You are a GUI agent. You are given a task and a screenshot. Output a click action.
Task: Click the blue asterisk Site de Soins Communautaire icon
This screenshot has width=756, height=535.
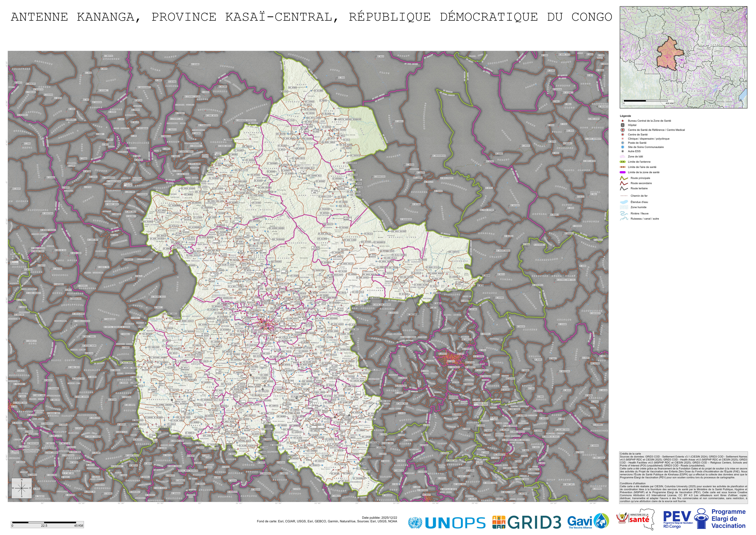(x=623, y=147)
